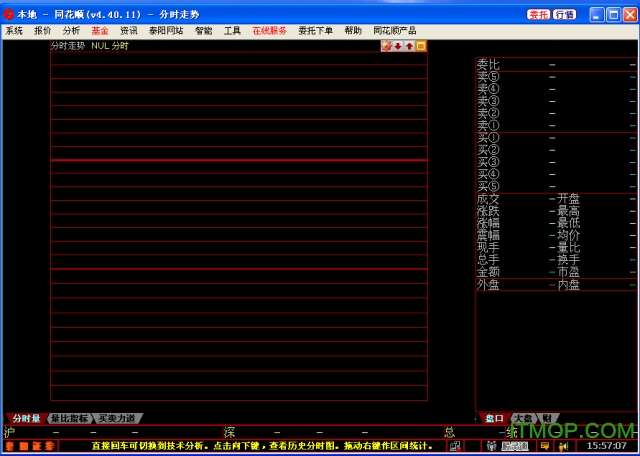Switch to the 量比指标 tab
Image resolution: width=640 pixels, height=456 pixels.
pos(70,418)
